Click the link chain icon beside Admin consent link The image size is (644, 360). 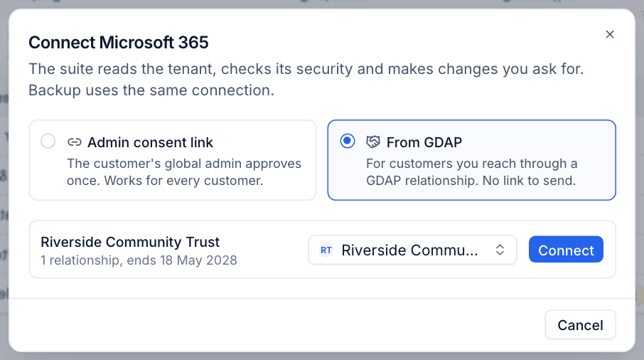click(75, 142)
